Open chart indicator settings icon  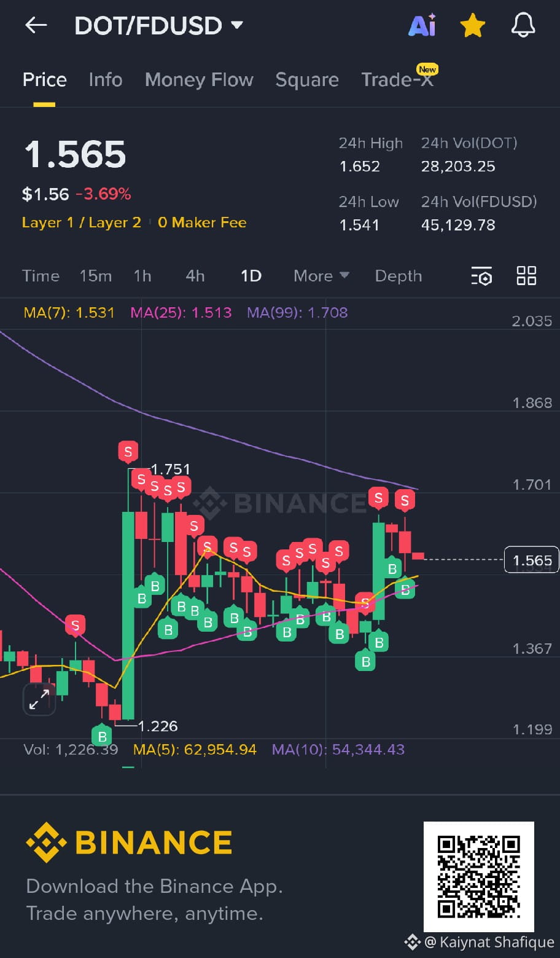(481, 276)
